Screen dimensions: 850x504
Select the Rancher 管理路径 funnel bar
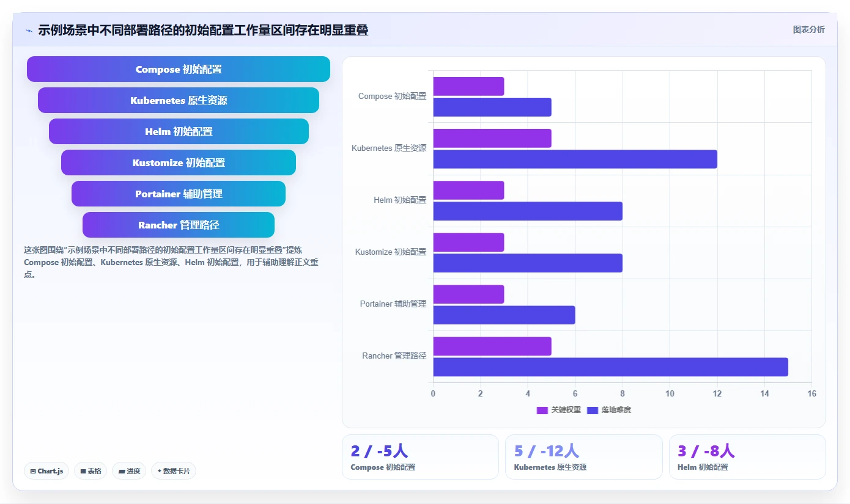point(179,225)
